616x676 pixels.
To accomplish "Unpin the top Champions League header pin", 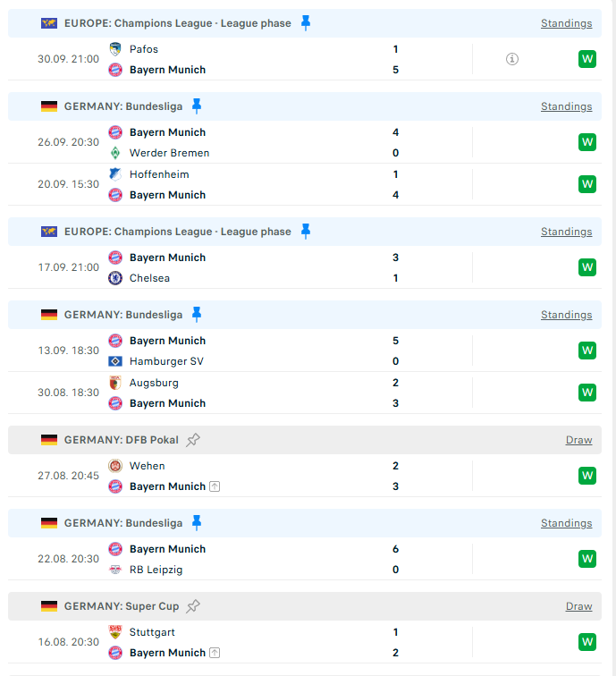I will (305, 23).
